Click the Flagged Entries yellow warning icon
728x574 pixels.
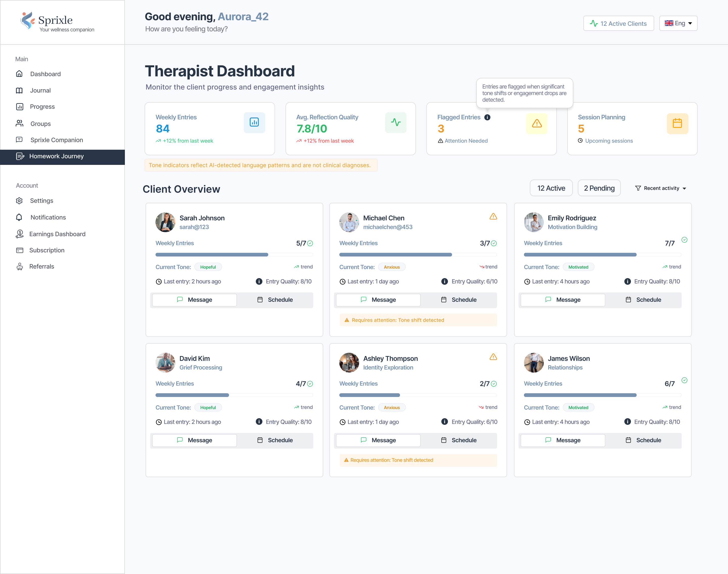tap(536, 123)
